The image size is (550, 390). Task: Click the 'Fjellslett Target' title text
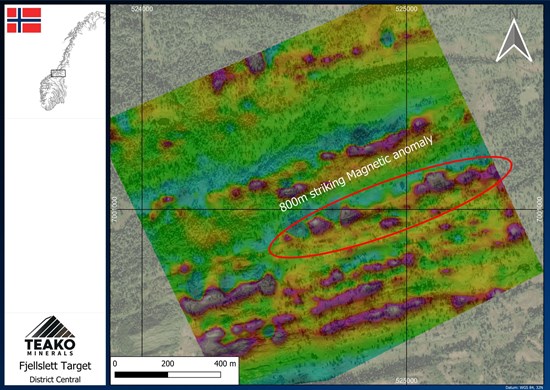(x=55, y=366)
